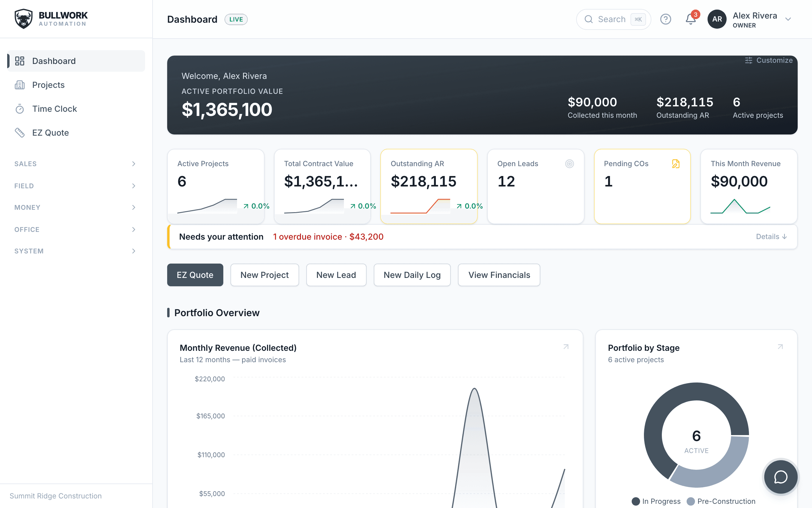Open the Pending COs stat card
812x508 pixels.
(x=642, y=186)
